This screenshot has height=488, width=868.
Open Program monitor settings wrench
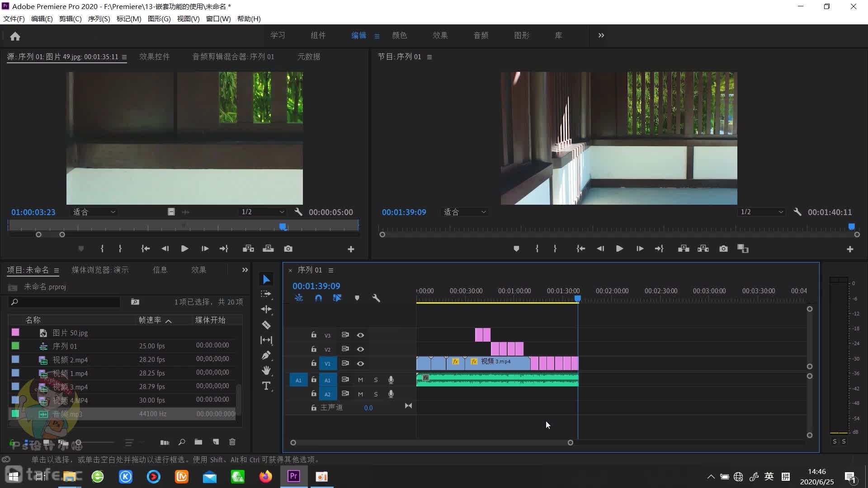pyautogui.click(x=797, y=212)
